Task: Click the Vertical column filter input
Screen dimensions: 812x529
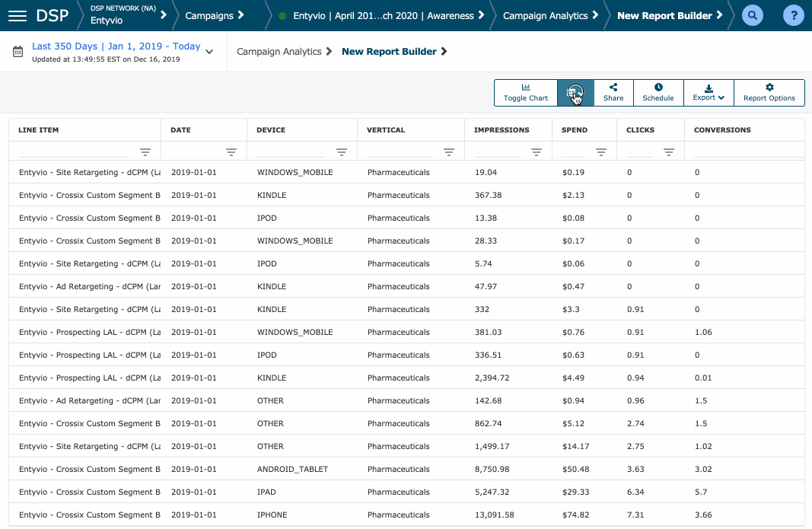Action: pyautogui.click(x=400, y=152)
